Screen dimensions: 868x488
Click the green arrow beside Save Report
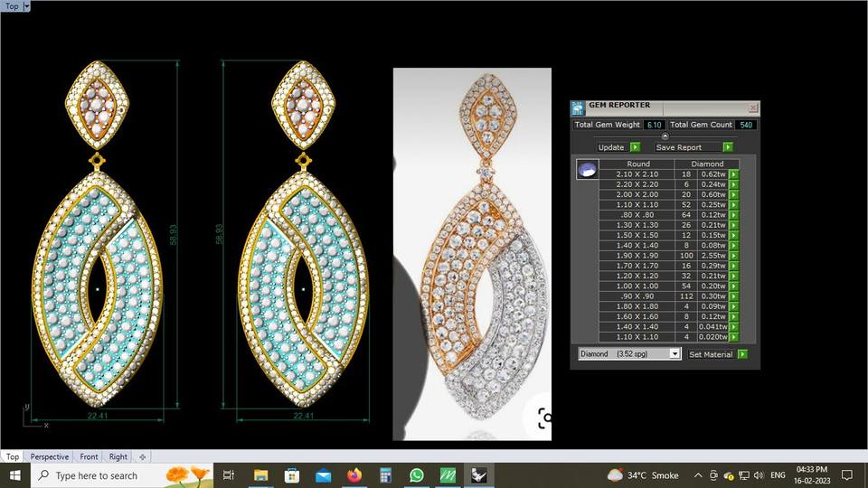point(728,146)
